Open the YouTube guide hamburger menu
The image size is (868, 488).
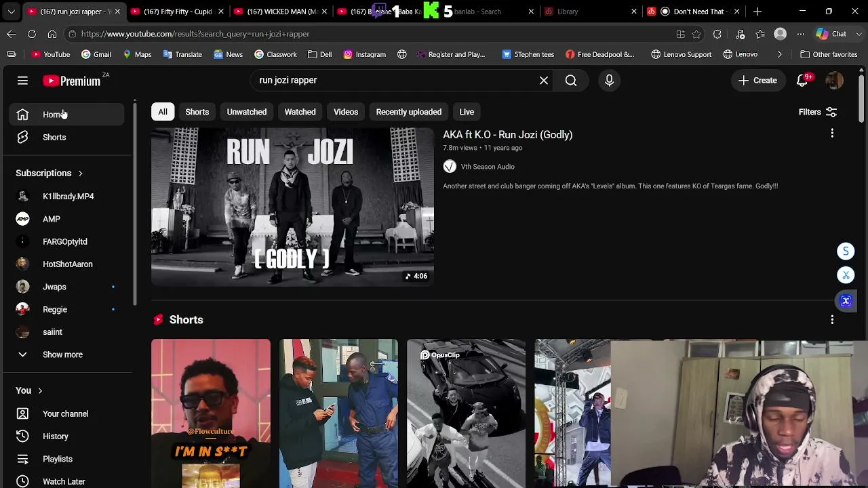pos(22,81)
